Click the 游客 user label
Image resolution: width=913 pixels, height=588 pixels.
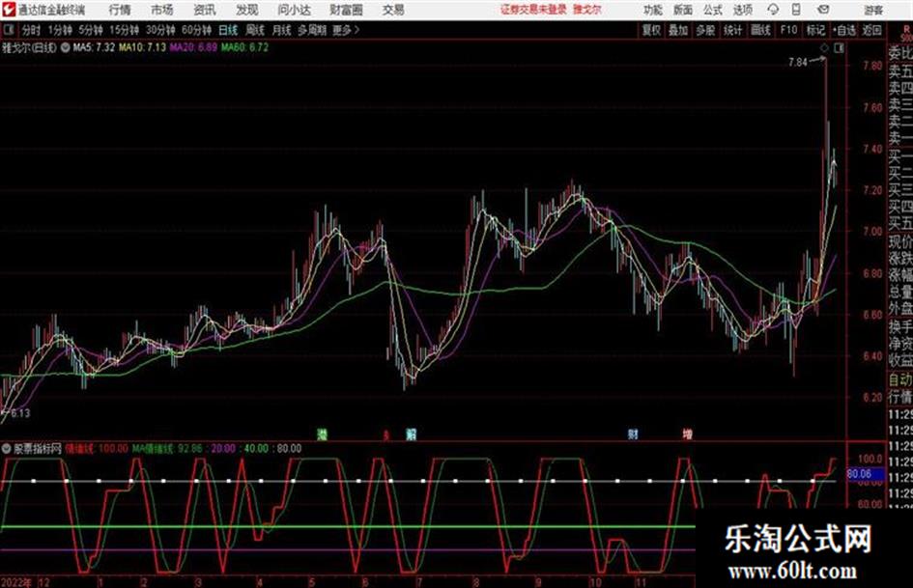(x=872, y=10)
